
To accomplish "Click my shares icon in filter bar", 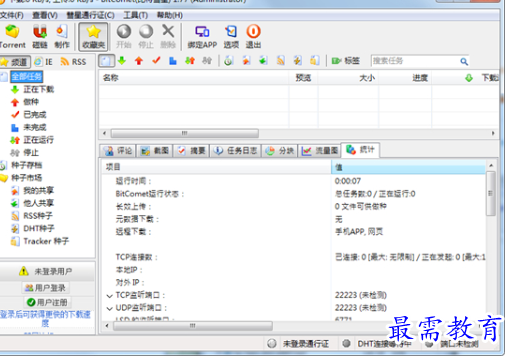I will tap(246, 61).
